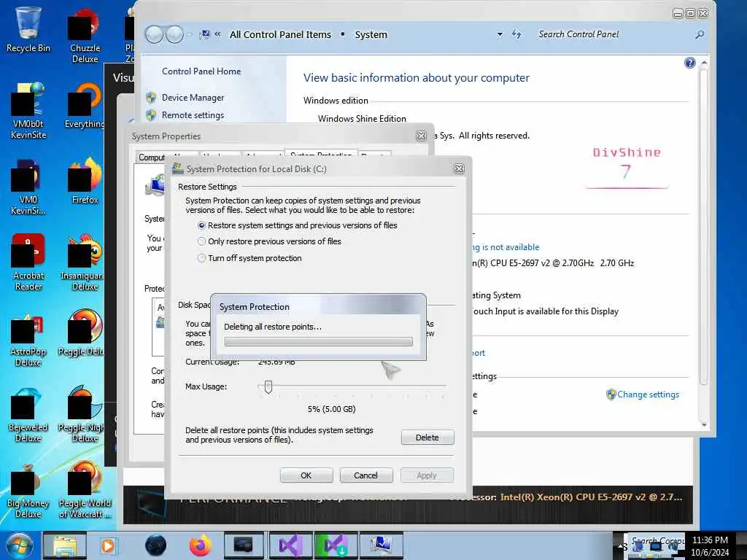Open Acrobat Reader desktop icon
The width and height of the screenshot is (747, 560).
28,262
